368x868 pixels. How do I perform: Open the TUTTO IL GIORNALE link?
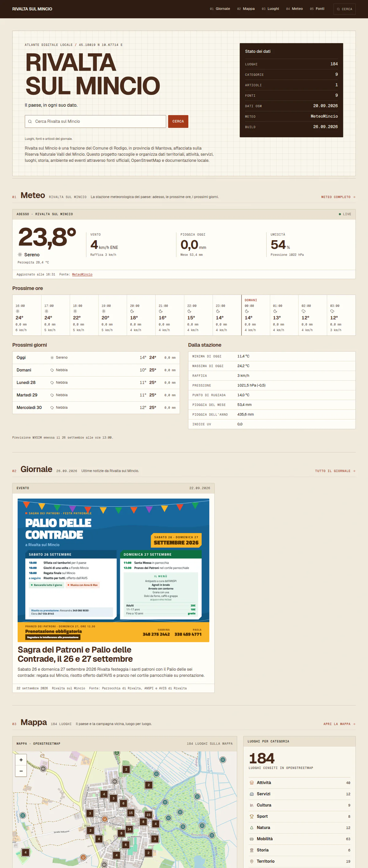(335, 471)
